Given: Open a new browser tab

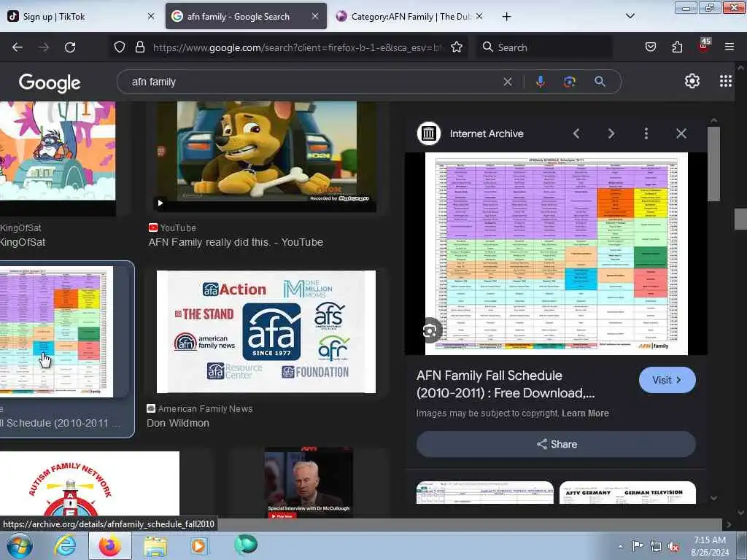Looking at the screenshot, I should (506, 17).
